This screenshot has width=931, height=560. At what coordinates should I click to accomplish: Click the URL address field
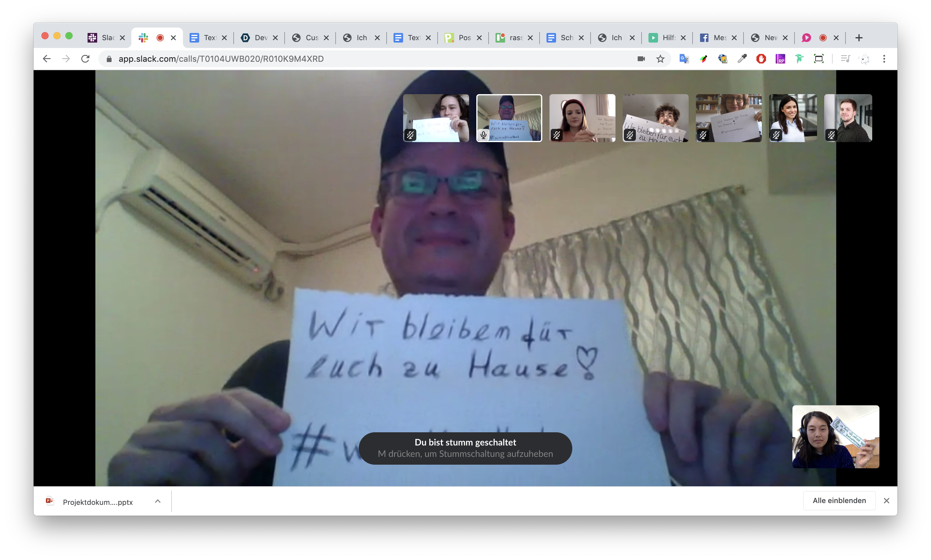340,59
